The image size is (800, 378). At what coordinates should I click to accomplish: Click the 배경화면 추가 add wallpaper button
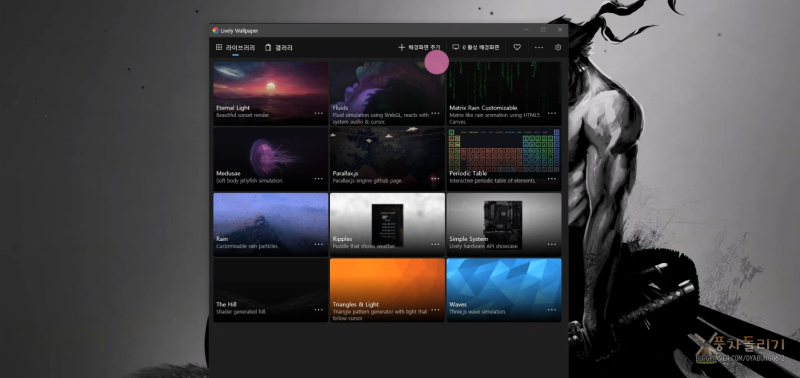419,47
